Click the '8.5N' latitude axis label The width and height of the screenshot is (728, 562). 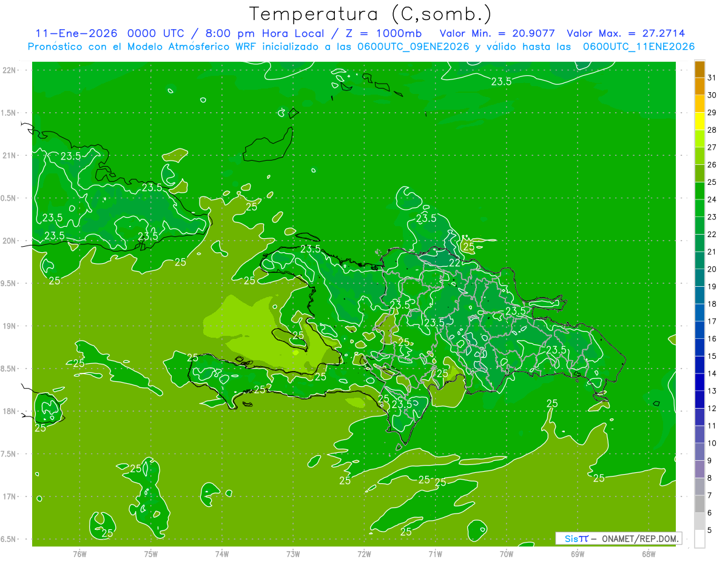pyautogui.click(x=8, y=369)
